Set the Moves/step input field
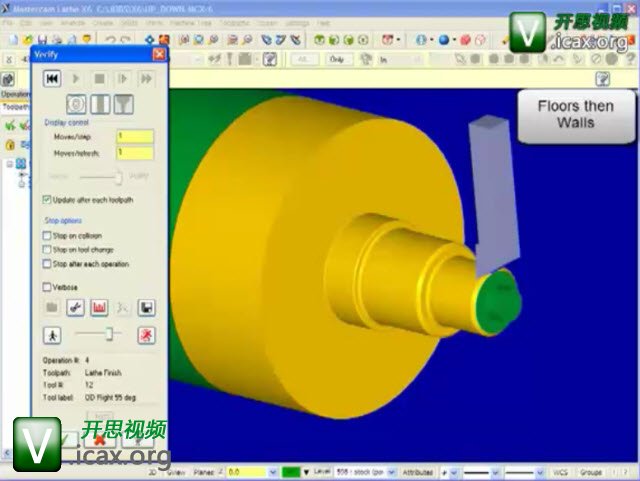This screenshot has width=640, height=481. pos(135,136)
